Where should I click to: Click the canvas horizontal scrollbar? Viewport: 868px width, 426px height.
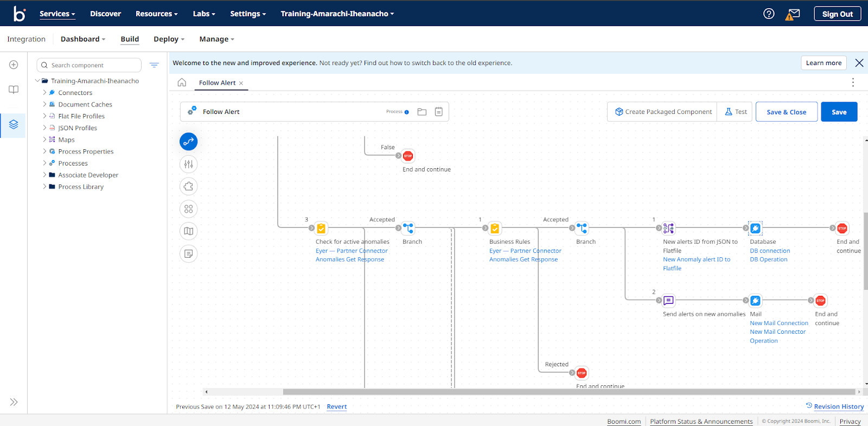(569, 392)
